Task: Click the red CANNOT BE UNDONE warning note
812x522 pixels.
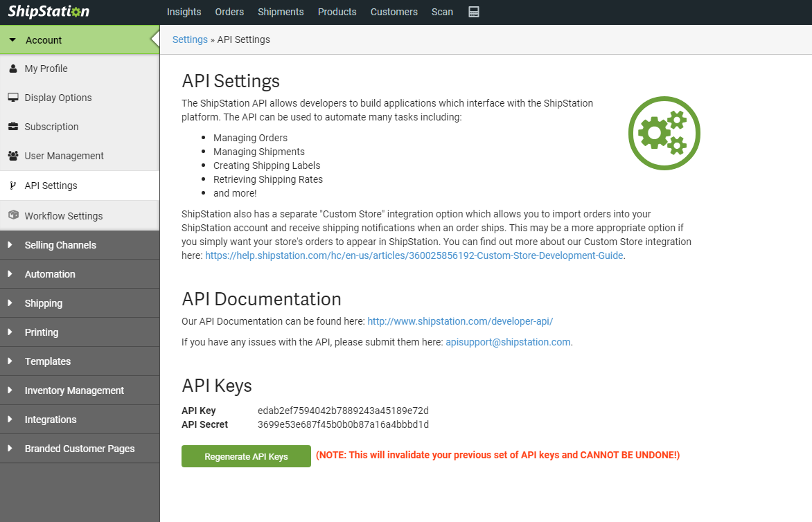Action: coord(497,455)
